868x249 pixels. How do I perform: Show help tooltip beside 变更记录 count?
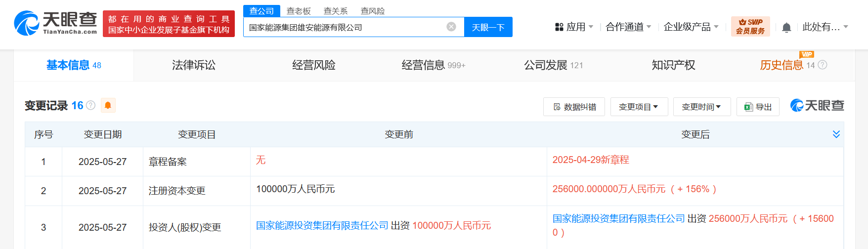90,105
